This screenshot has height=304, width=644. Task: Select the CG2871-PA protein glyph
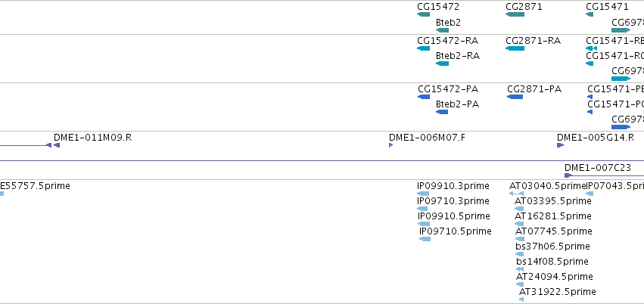[515, 97]
